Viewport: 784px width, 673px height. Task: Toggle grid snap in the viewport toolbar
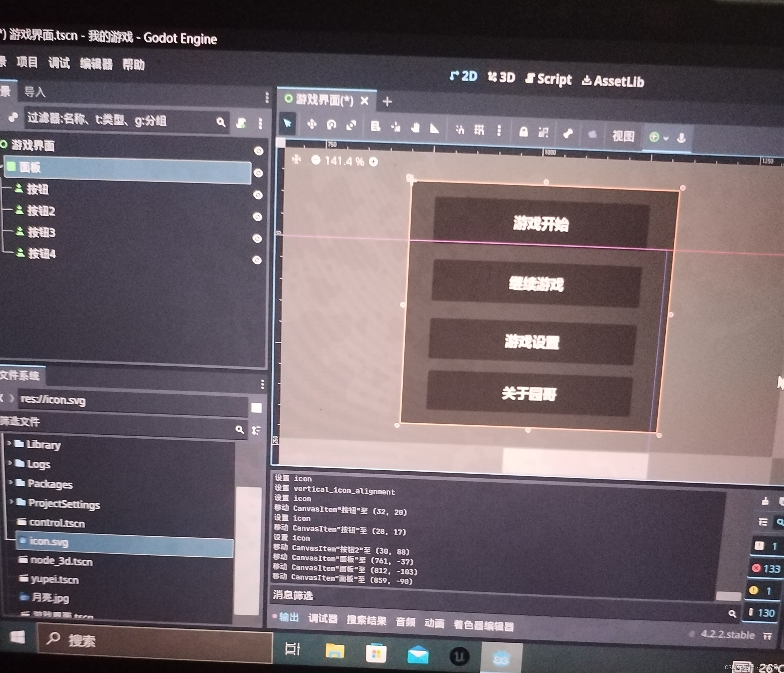point(479,130)
